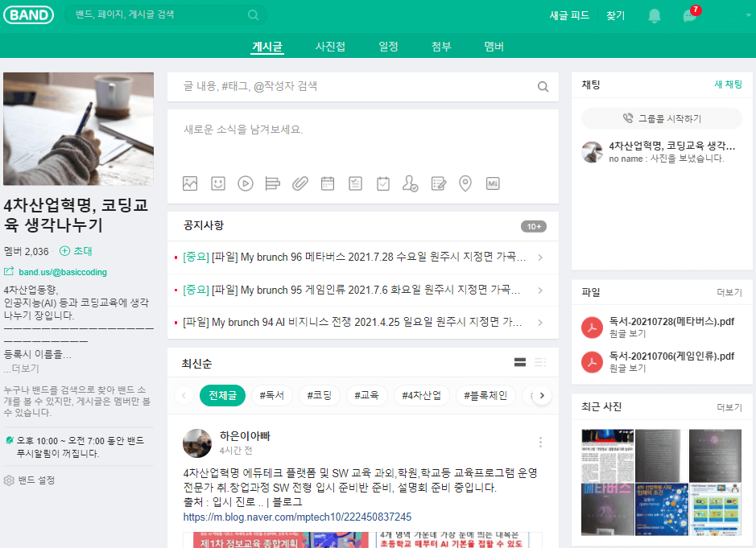Select the 전체글 filter
Image resolution: width=756 pixels, height=548 pixels.
[222, 396]
